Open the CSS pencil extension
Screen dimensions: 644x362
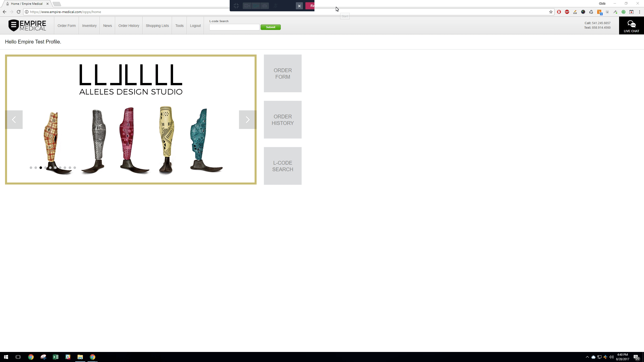coord(575,12)
